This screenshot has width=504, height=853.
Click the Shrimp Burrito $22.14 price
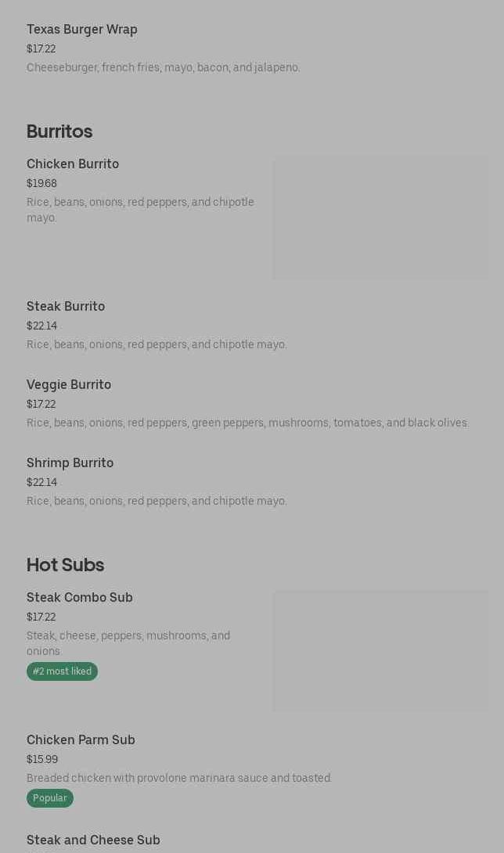coord(42,483)
